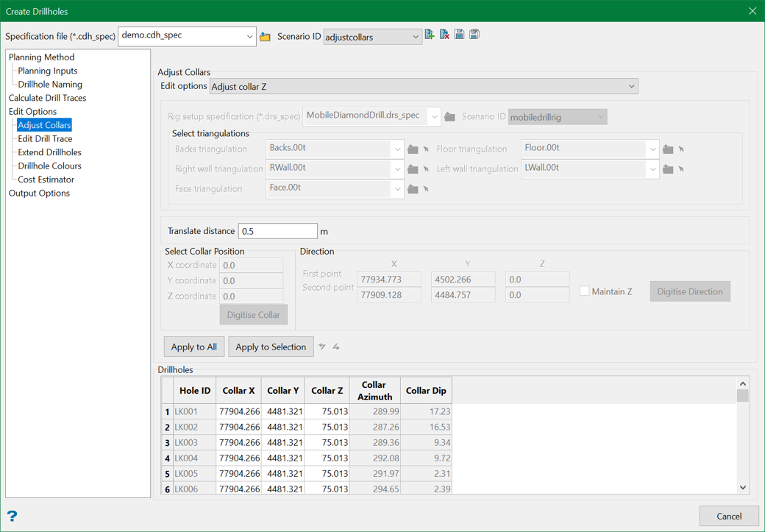Screen dimensions: 765x532
Task: Click the save specification icon
Action: click(459, 35)
